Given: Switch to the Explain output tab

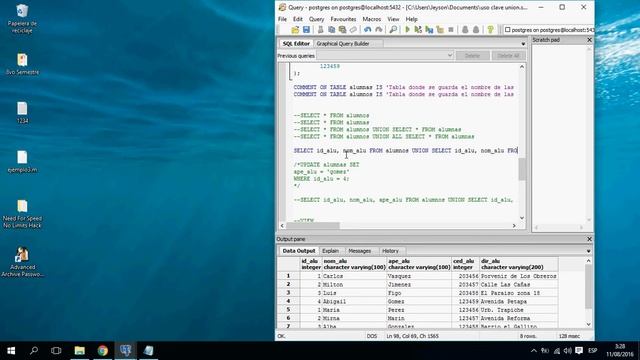Looking at the screenshot, I should click(330, 251).
